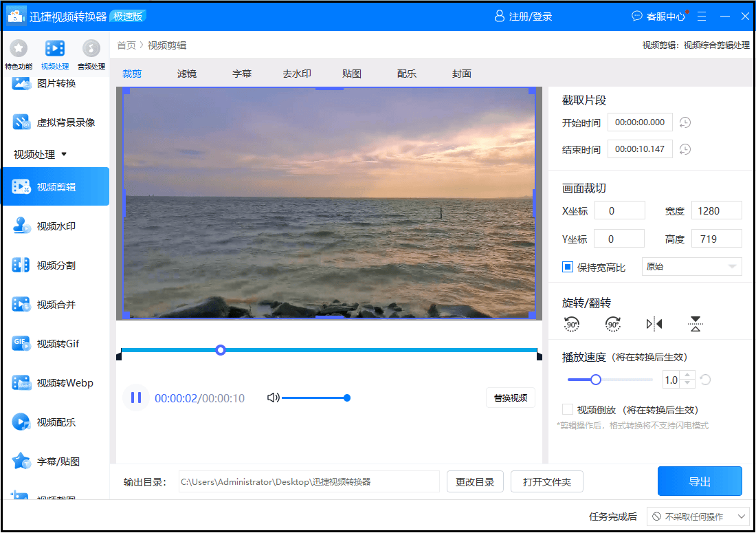Image resolution: width=756 pixels, height=533 pixels.
Task: Pause the video playback
Action: click(x=136, y=398)
